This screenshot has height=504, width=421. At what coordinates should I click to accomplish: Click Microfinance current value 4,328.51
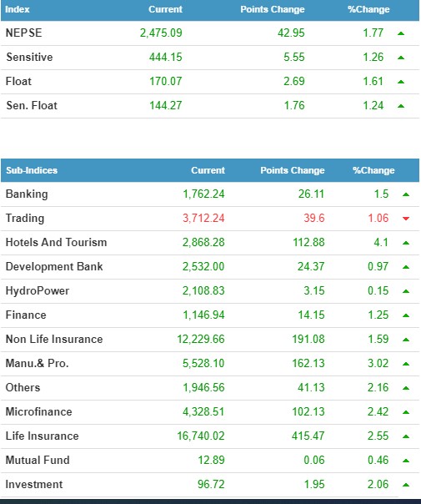[203, 411]
